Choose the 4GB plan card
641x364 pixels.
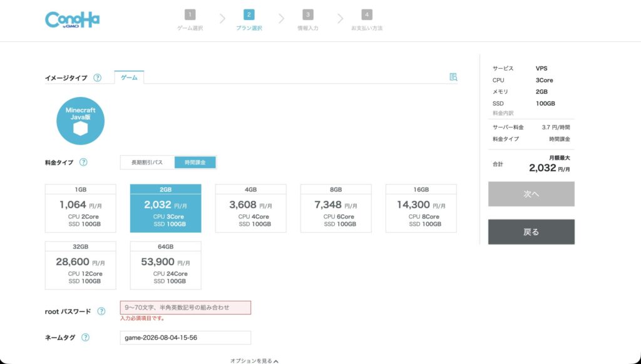[250, 208]
